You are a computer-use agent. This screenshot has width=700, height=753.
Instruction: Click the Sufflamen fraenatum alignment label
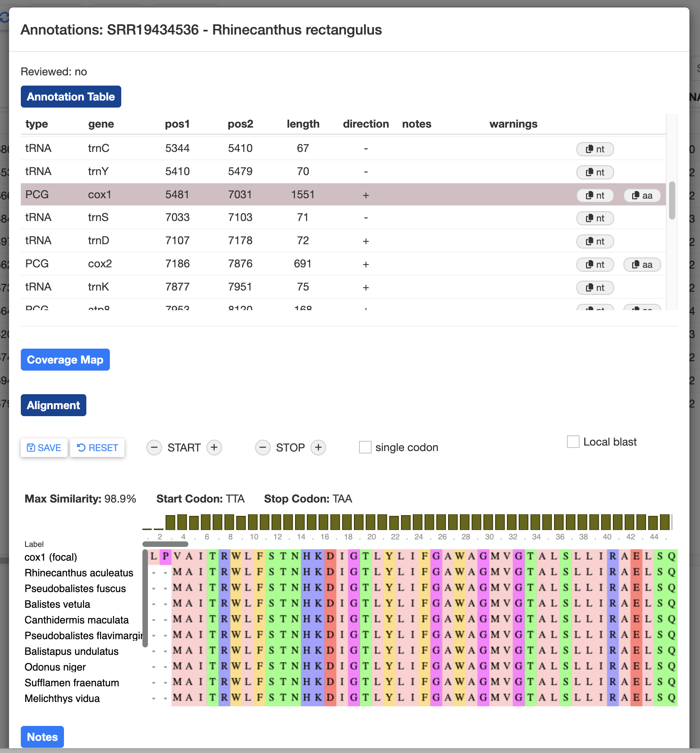pyautogui.click(x=72, y=683)
